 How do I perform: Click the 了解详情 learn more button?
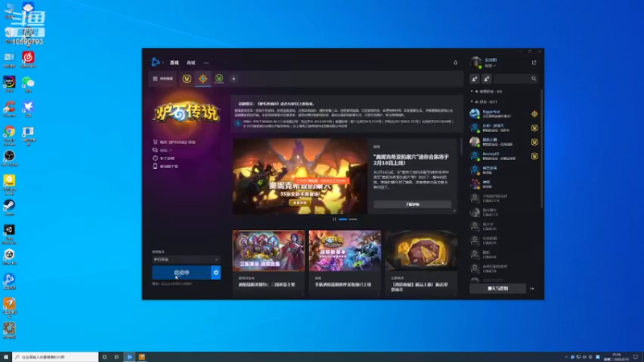coord(412,204)
